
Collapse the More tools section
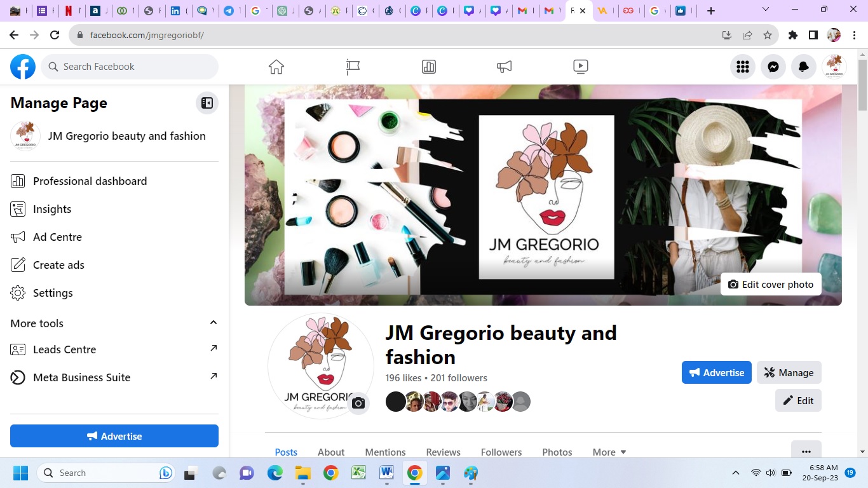coord(214,323)
